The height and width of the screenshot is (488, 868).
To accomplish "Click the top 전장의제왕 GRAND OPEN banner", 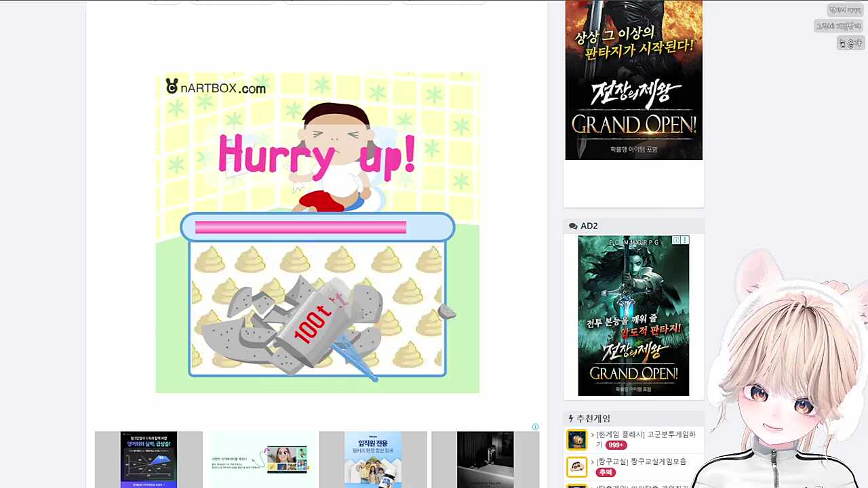I will tap(633, 79).
